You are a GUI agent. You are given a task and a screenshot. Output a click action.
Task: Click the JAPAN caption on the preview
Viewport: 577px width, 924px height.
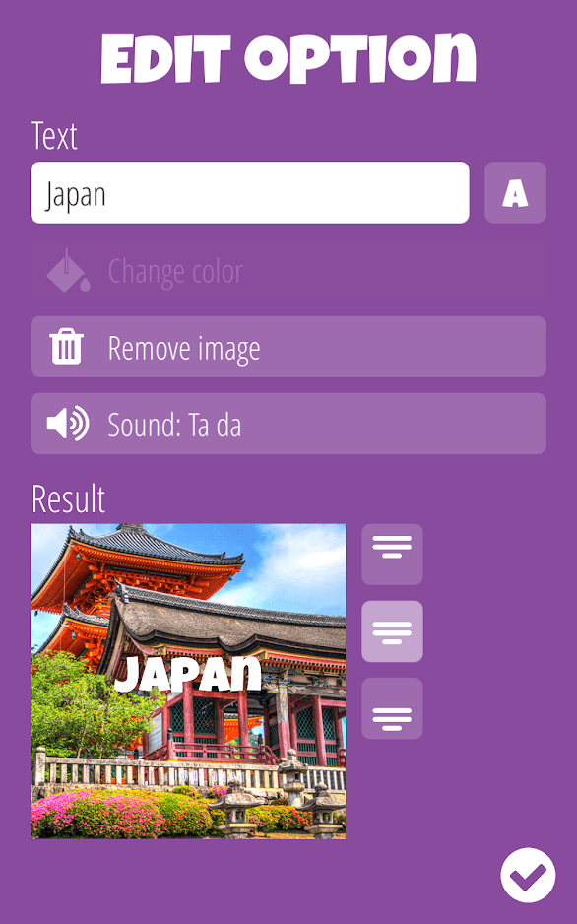pos(188,674)
